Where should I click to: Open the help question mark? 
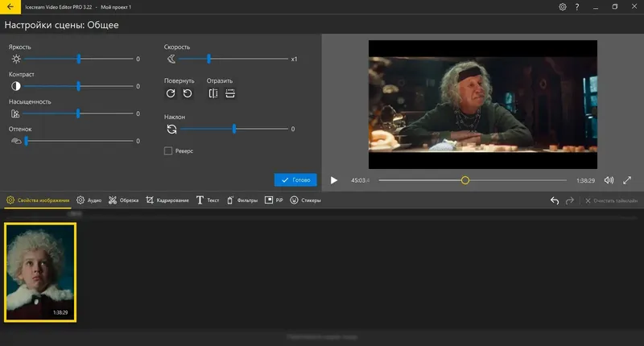[x=576, y=7]
